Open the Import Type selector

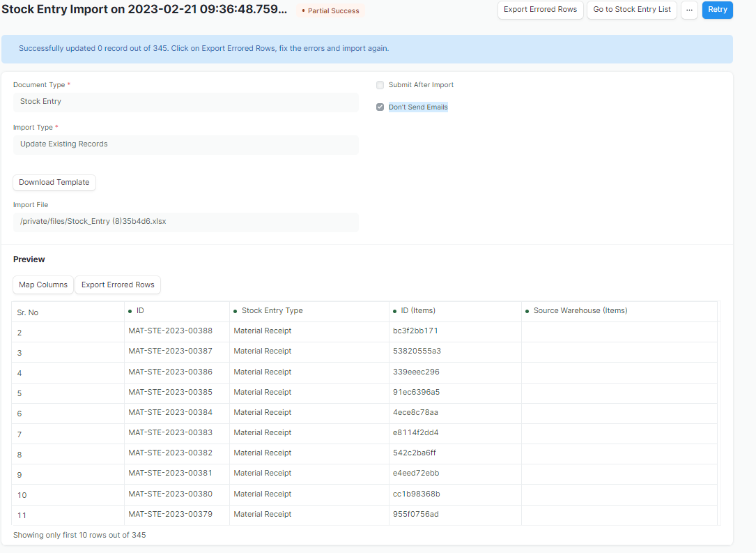click(186, 144)
